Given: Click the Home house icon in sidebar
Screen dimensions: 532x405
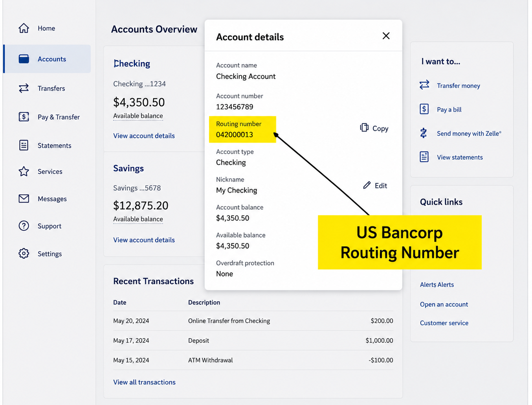Looking at the screenshot, I should click(x=24, y=28).
